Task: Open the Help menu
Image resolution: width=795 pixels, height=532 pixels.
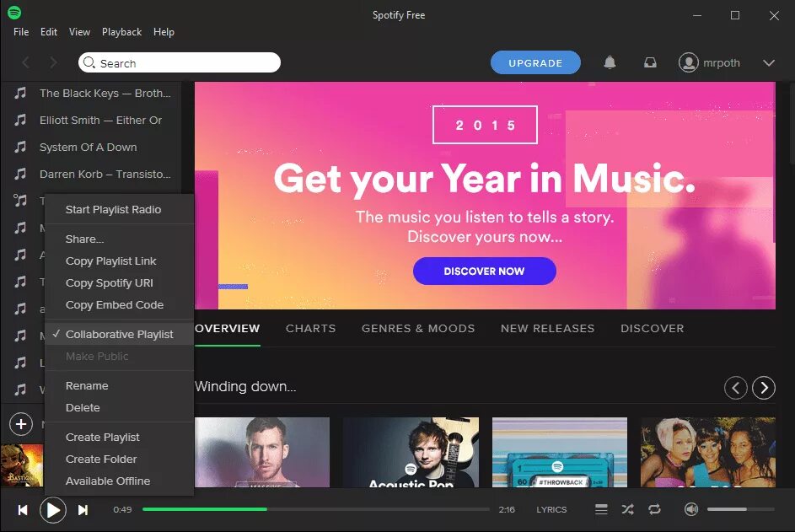Action: [164, 32]
